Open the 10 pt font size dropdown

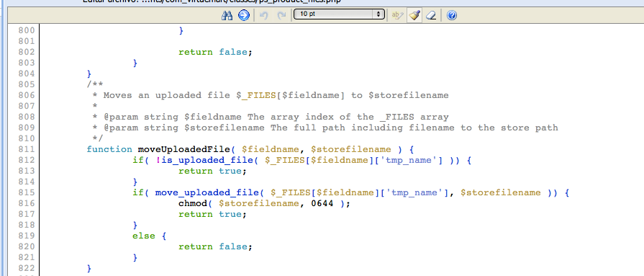click(x=339, y=14)
